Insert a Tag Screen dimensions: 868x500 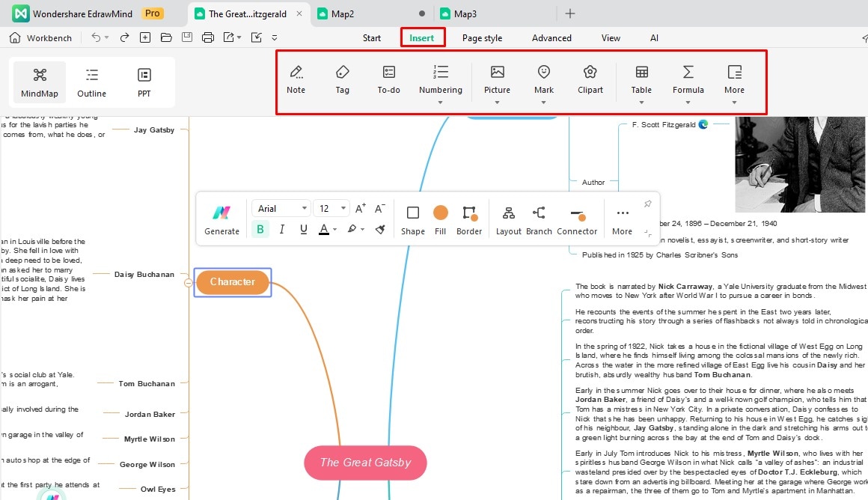coord(342,80)
